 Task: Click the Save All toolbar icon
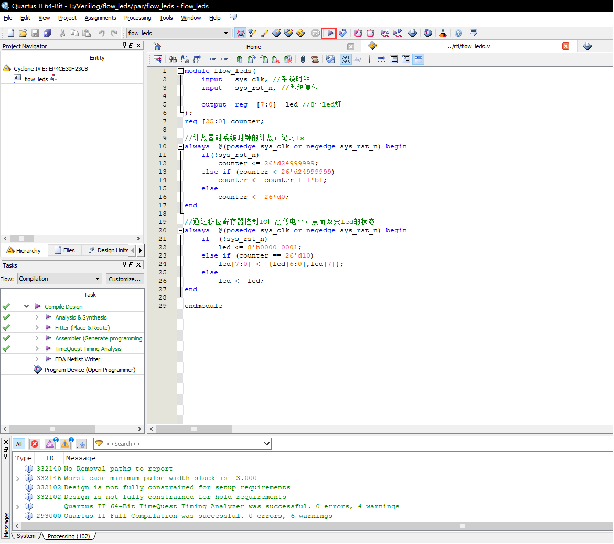47,33
